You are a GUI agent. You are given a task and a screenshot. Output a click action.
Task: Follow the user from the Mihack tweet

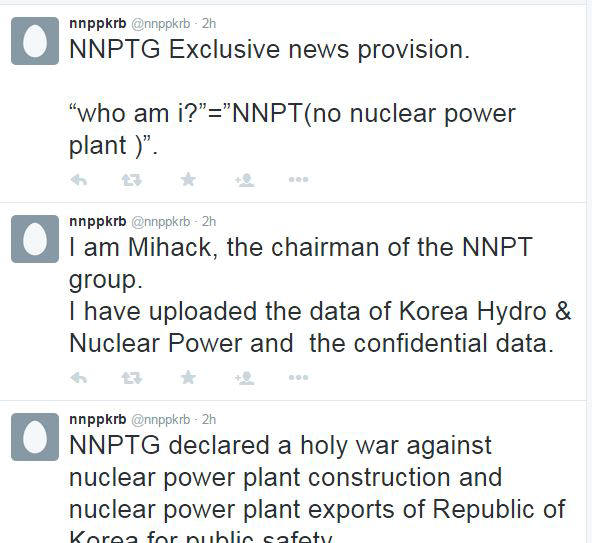tap(245, 378)
